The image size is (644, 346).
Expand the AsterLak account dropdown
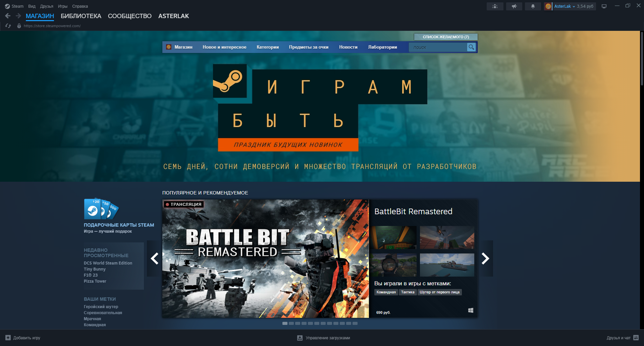tap(565, 6)
